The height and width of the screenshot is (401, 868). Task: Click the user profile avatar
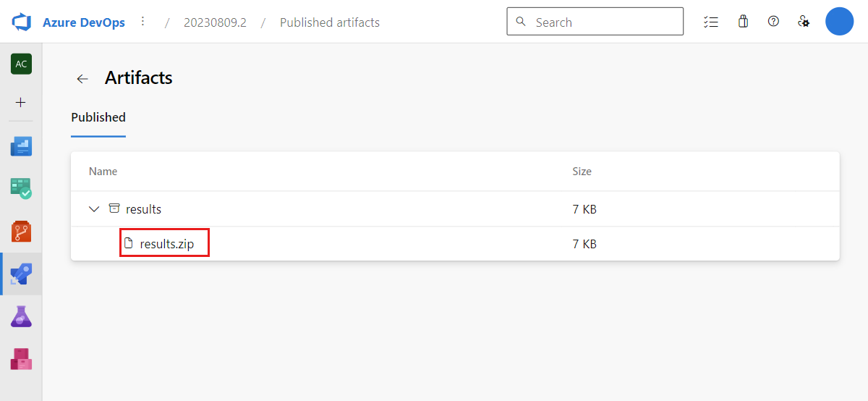click(x=840, y=22)
